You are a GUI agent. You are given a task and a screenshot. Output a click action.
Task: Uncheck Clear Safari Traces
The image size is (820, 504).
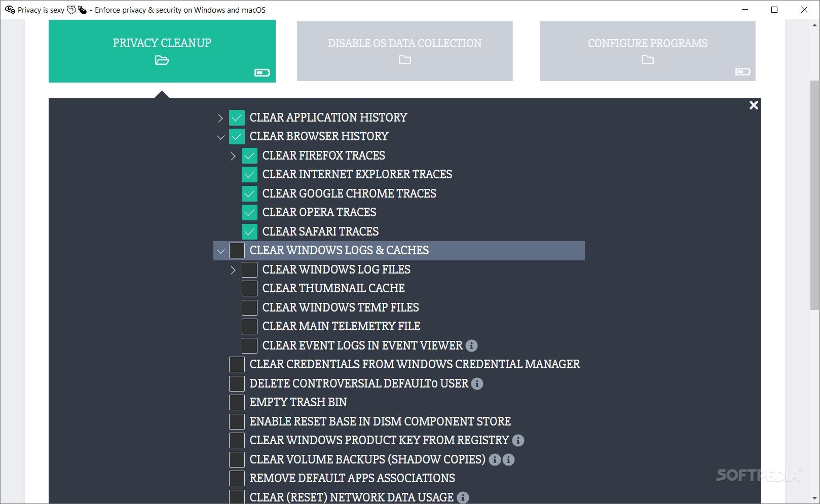coord(249,231)
